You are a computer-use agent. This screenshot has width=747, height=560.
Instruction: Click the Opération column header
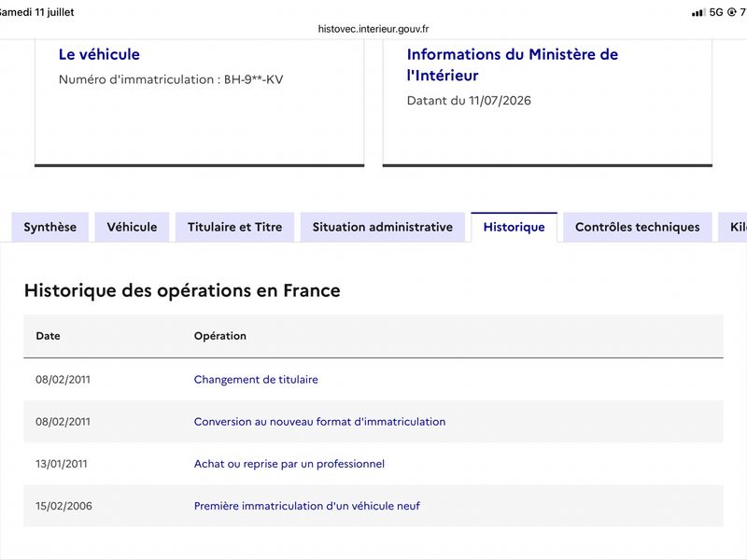220,336
